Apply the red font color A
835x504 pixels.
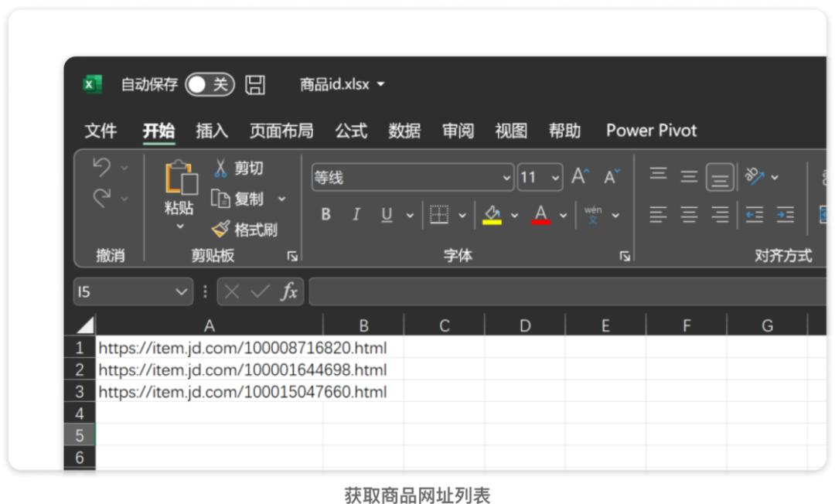[540, 215]
